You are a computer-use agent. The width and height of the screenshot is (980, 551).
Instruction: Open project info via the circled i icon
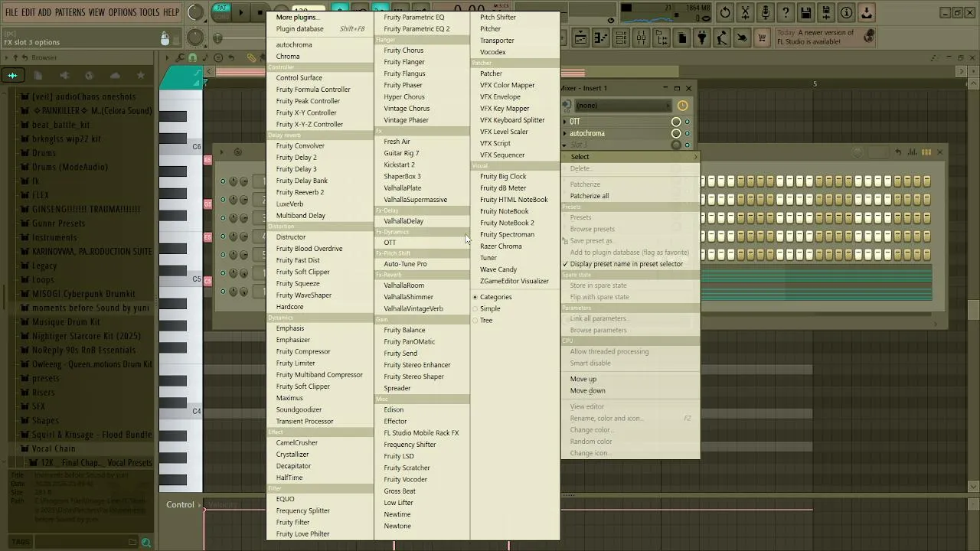pyautogui.click(x=846, y=12)
